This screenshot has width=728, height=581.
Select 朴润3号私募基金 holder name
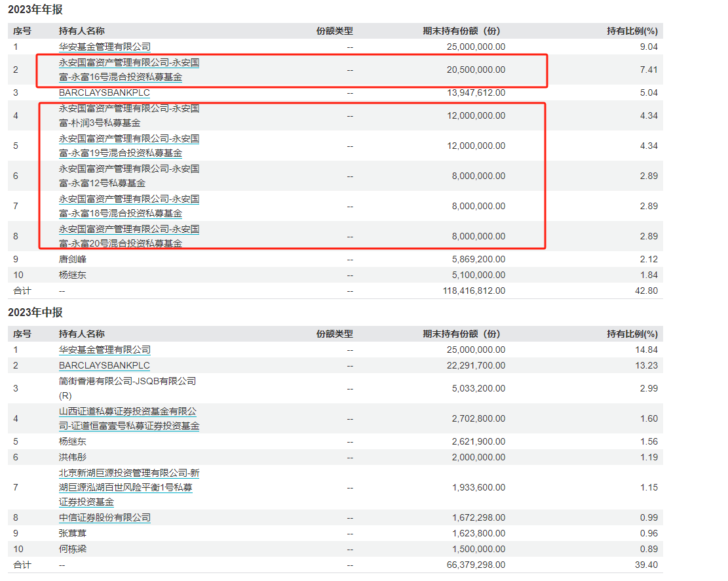click(x=129, y=115)
